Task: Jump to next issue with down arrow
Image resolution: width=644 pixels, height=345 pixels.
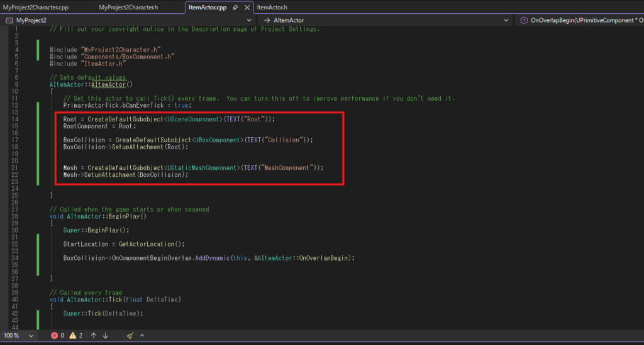Action: click(x=106, y=336)
